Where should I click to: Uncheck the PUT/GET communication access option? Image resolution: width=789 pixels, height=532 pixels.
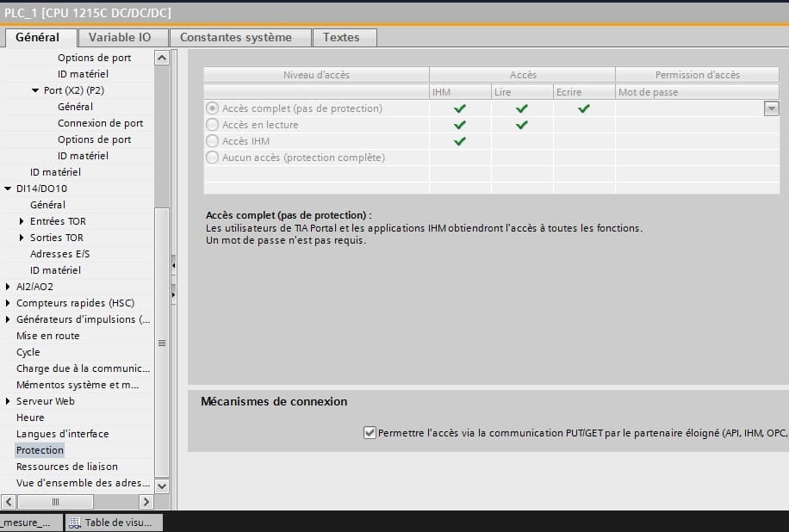[370, 433]
